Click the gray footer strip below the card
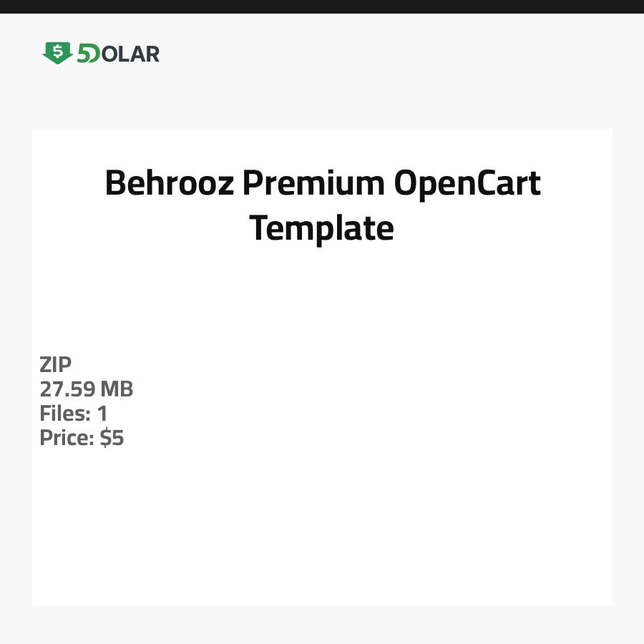The height and width of the screenshot is (644, 644). (x=322, y=625)
